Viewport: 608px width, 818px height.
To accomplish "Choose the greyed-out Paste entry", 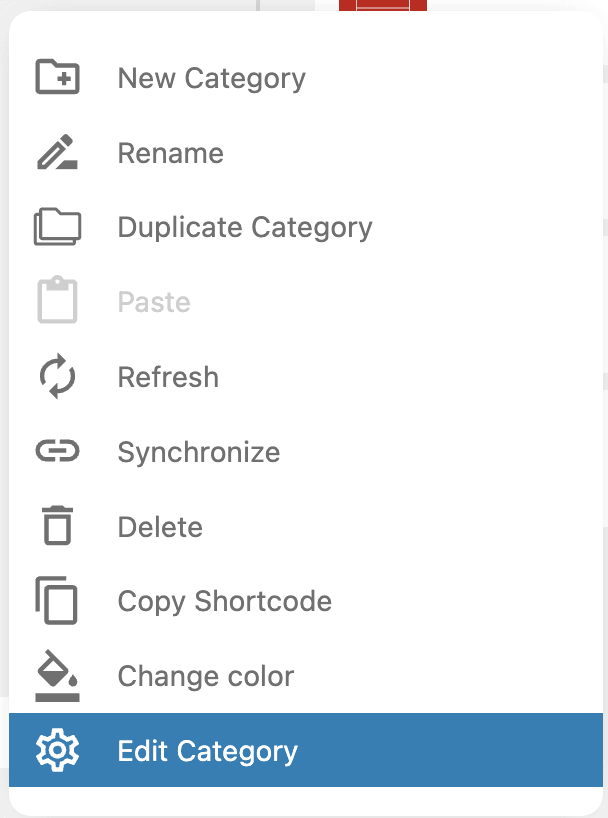I will click(x=154, y=302).
